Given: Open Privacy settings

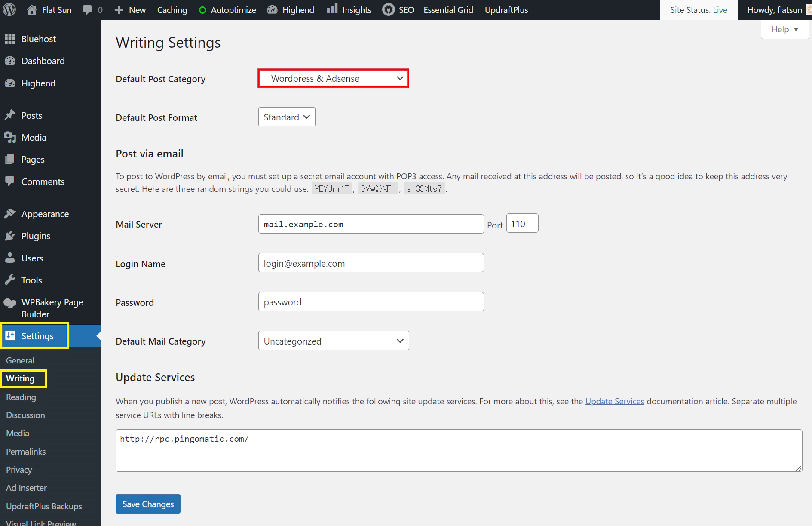Looking at the screenshot, I should point(19,470).
